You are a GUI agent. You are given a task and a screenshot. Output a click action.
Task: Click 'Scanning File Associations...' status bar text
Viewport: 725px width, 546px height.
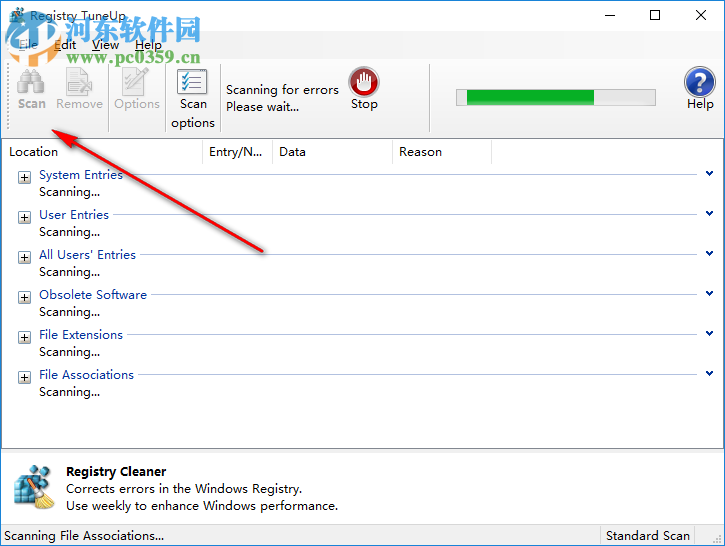[x=84, y=535]
